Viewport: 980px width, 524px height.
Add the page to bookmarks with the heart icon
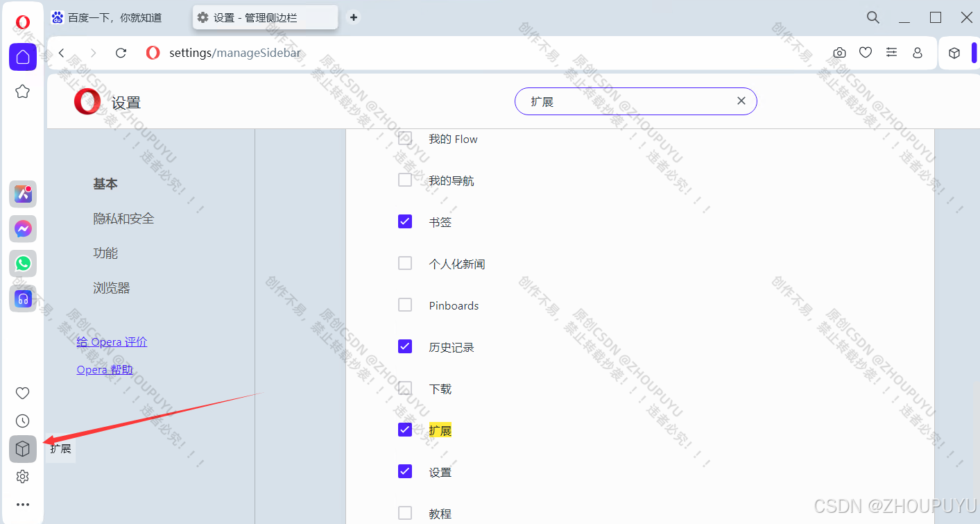pos(866,53)
